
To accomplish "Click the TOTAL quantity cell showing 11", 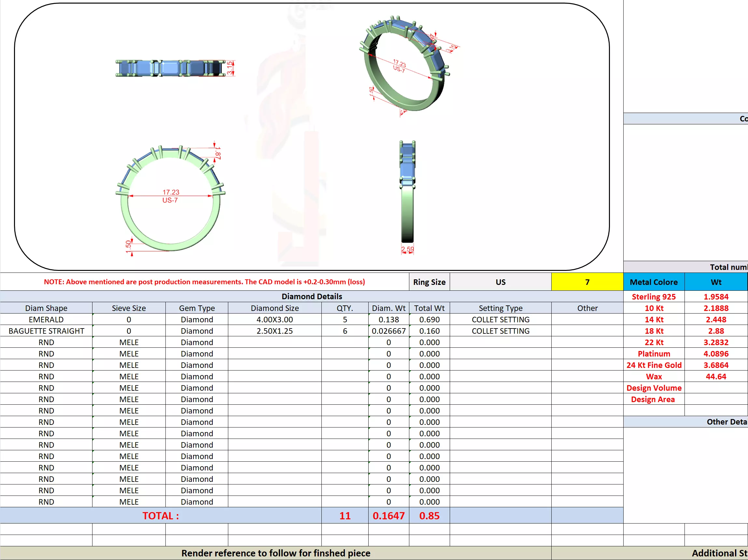I will (x=345, y=516).
